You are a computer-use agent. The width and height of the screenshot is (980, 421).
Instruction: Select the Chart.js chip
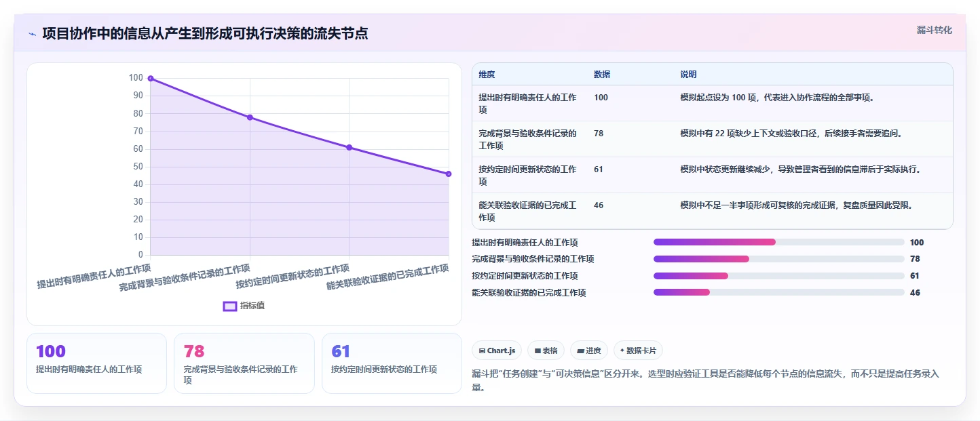tap(497, 350)
